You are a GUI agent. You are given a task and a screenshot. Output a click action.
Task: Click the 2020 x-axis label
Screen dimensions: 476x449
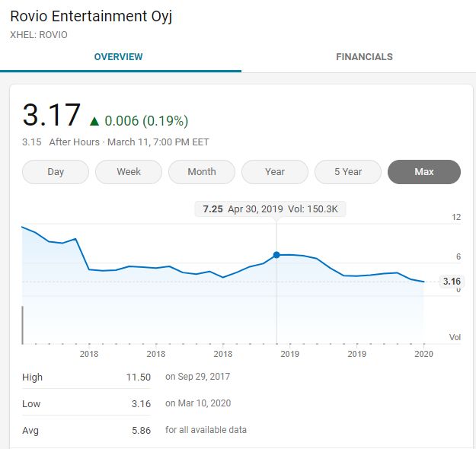(423, 354)
